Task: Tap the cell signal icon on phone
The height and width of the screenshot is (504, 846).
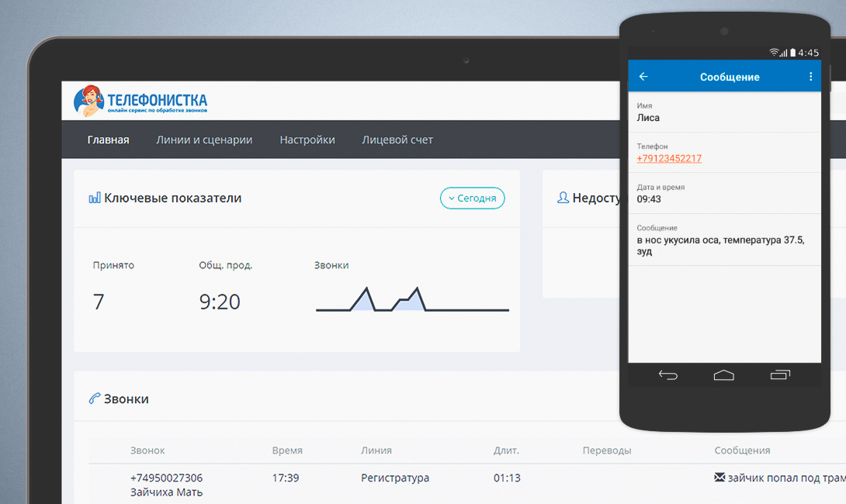Action: point(783,53)
